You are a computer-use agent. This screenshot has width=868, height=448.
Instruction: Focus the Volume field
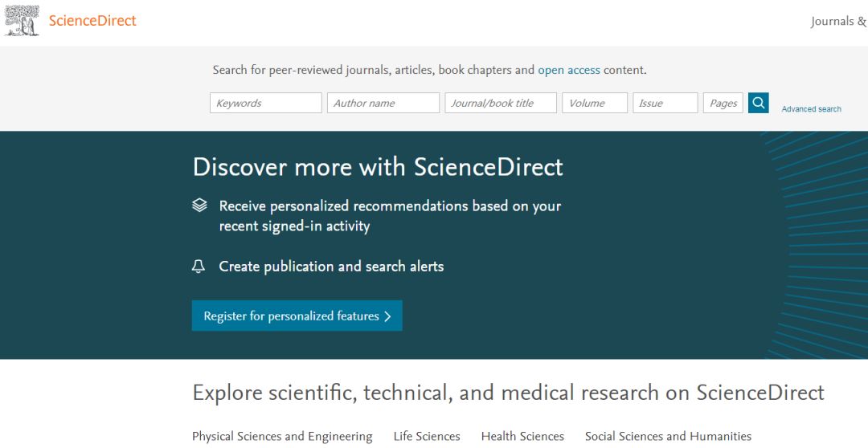coord(595,103)
